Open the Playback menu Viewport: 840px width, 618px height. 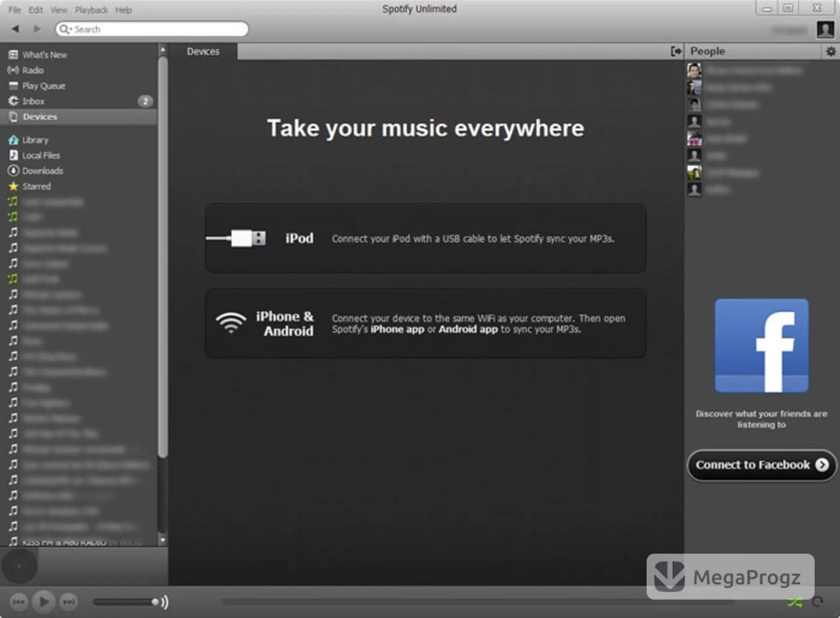[x=91, y=10]
